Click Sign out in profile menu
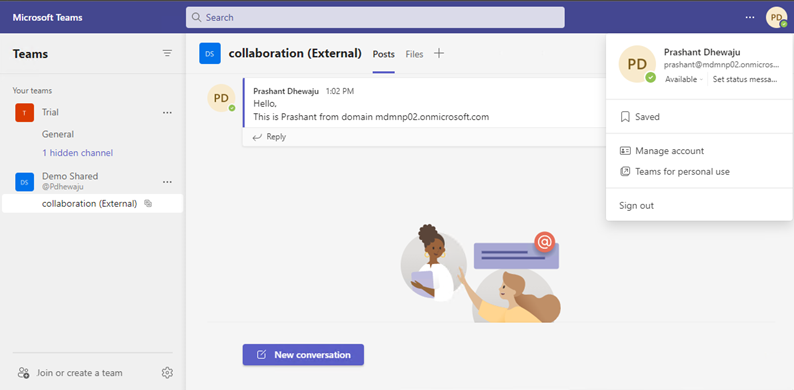 pyautogui.click(x=636, y=206)
